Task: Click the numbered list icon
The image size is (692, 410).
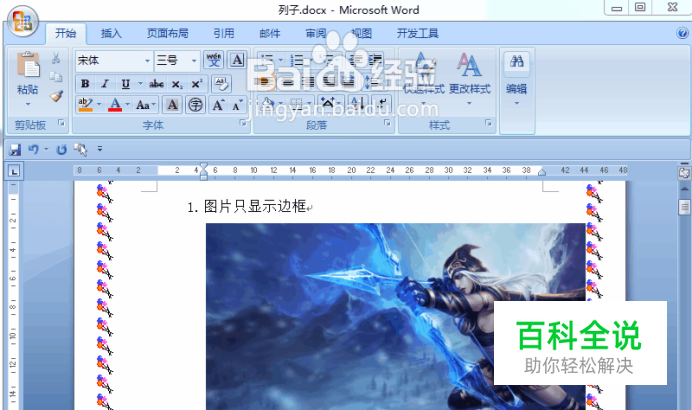Action: (297, 60)
